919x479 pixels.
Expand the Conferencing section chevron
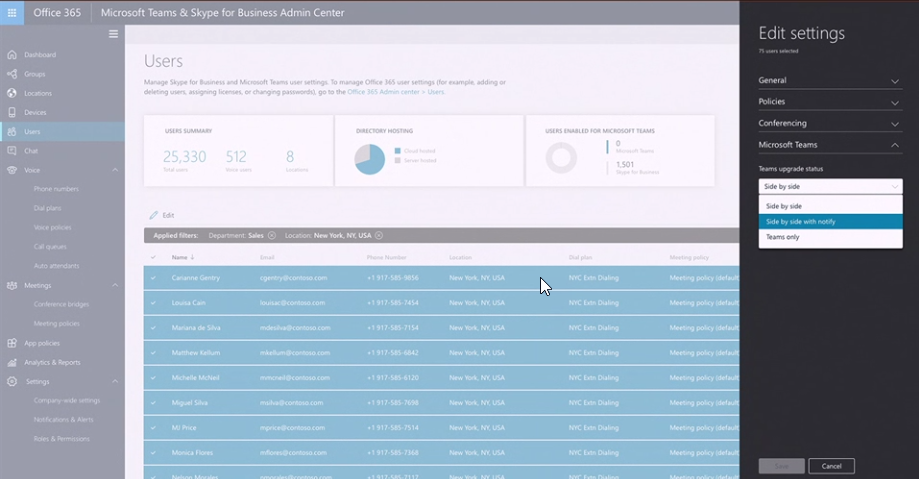895,124
